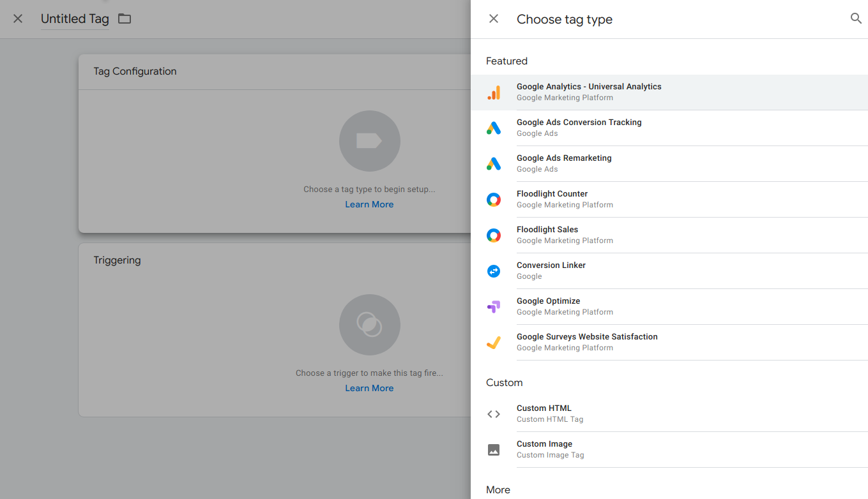This screenshot has width=868, height=499.
Task: Click 'Choose a trigger to make this tag fire...' text
Action: pos(369,373)
